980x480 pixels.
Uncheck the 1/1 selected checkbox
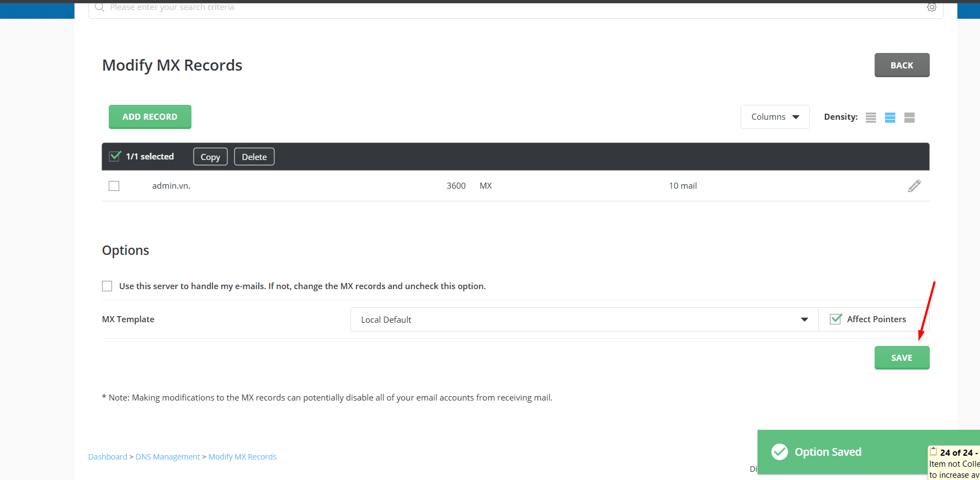coord(115,156)
